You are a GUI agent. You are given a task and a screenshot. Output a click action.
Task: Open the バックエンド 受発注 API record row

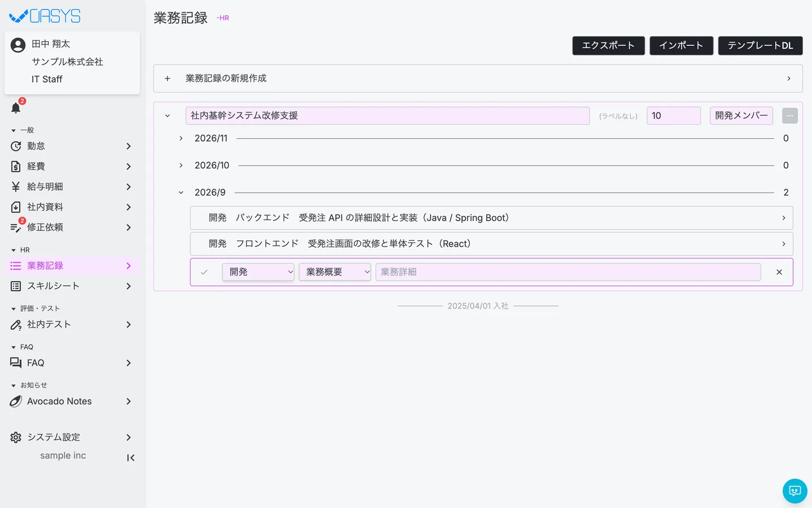pos(492,218)
